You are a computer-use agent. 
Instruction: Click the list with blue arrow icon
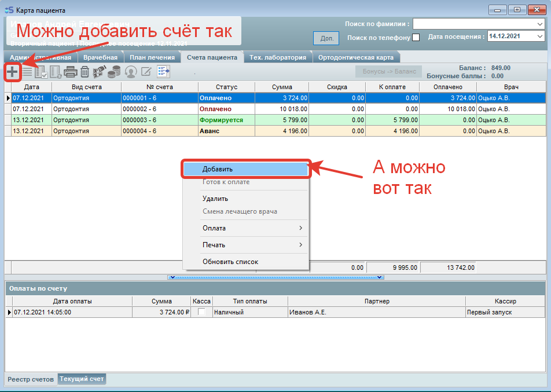(x=163, y=72)
